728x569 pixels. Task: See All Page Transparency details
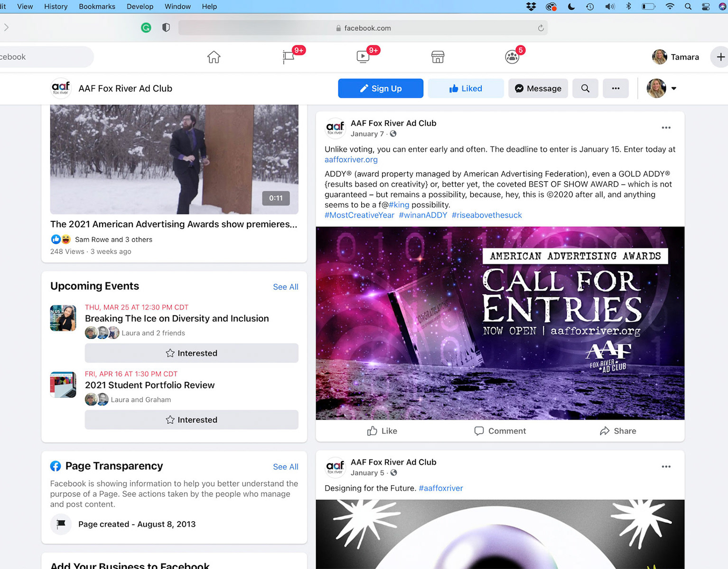[286, 467]
